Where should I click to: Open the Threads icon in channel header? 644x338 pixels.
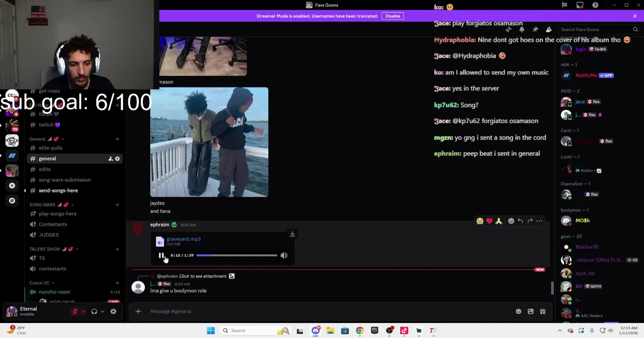click(x=508, y=30)
